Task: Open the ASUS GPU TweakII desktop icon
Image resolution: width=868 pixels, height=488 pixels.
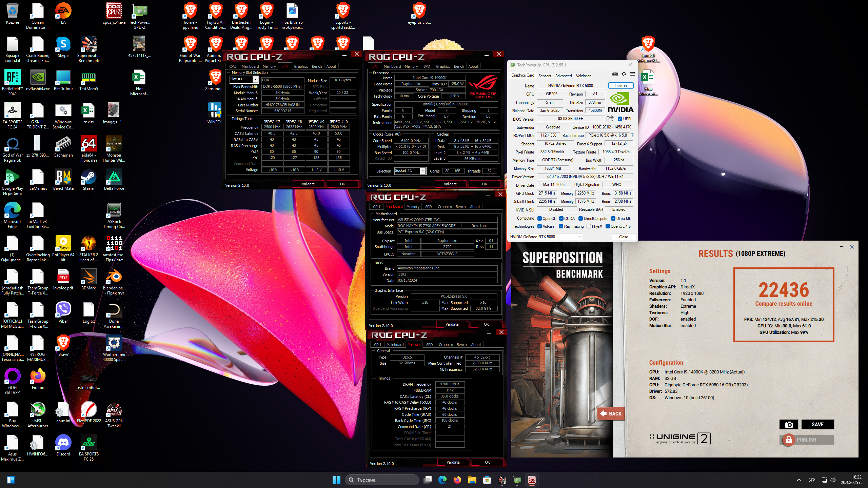Action: (x=114, y=415)
